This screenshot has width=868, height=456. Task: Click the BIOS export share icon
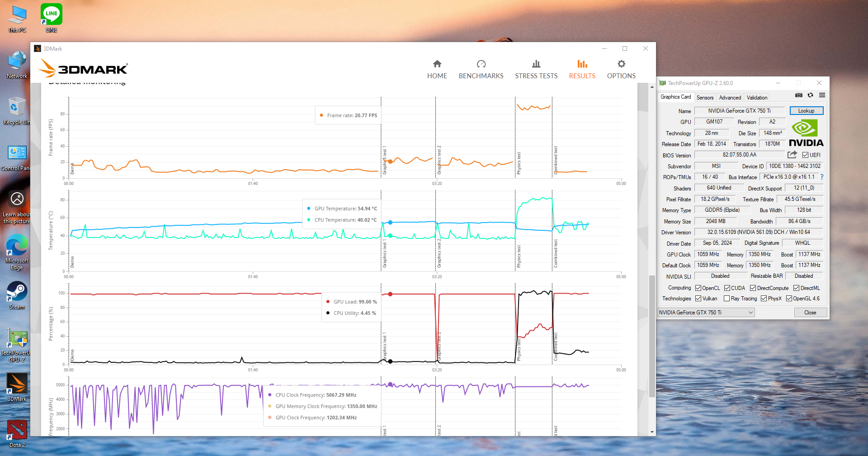click(x=792, y=155)
